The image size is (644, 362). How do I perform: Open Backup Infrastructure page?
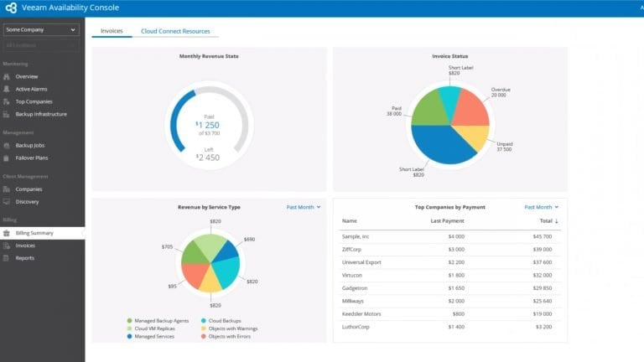42,114
